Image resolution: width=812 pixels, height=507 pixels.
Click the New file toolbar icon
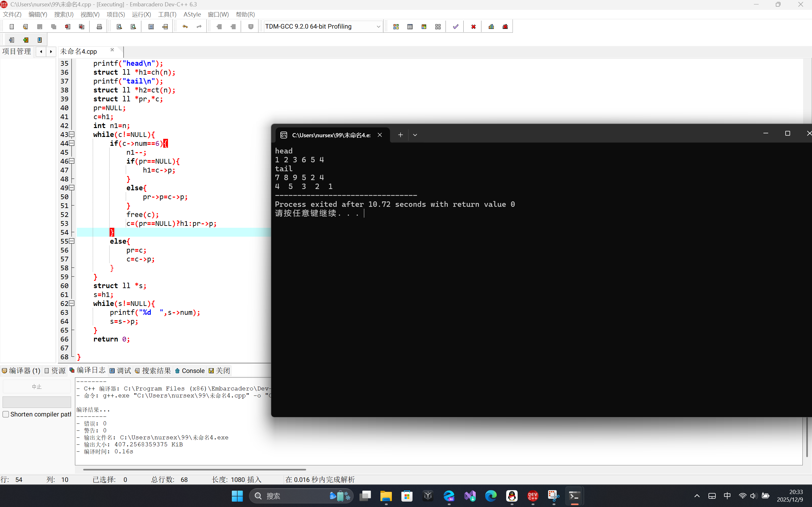12,26
